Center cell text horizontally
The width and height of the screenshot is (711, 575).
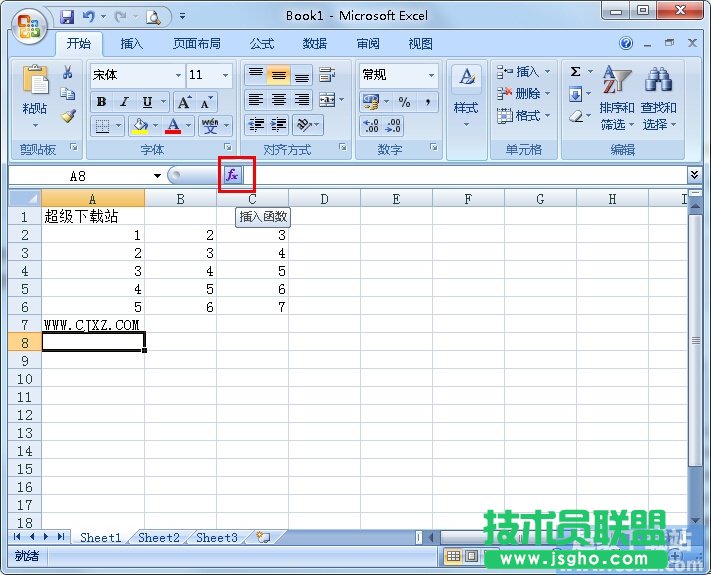pos(279,99)
